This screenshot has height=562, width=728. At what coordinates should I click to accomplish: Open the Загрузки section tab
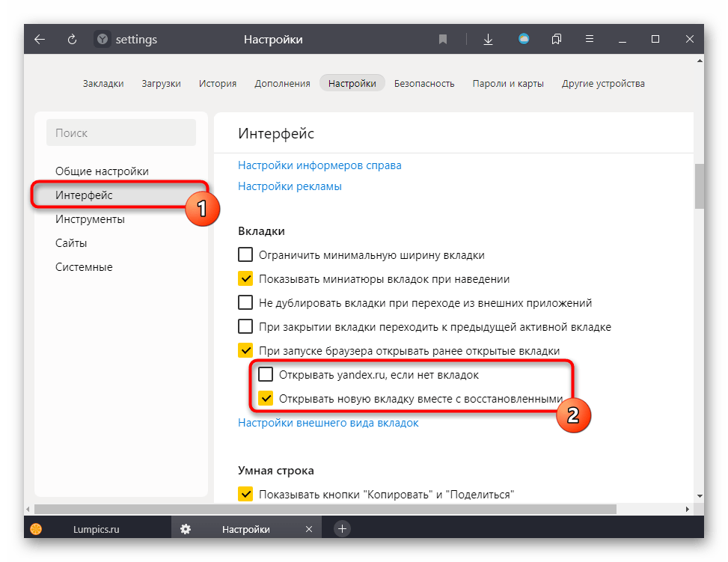[x=161, y=84]
